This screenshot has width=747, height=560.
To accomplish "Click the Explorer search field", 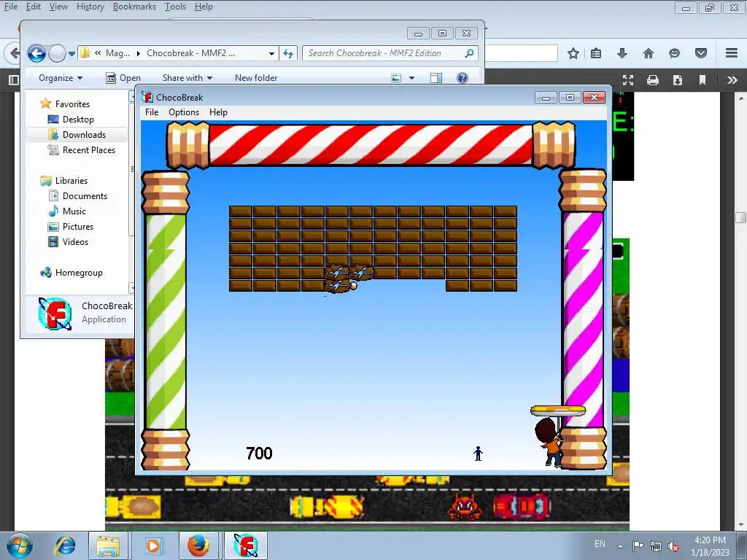I will [x=390, y=53].
